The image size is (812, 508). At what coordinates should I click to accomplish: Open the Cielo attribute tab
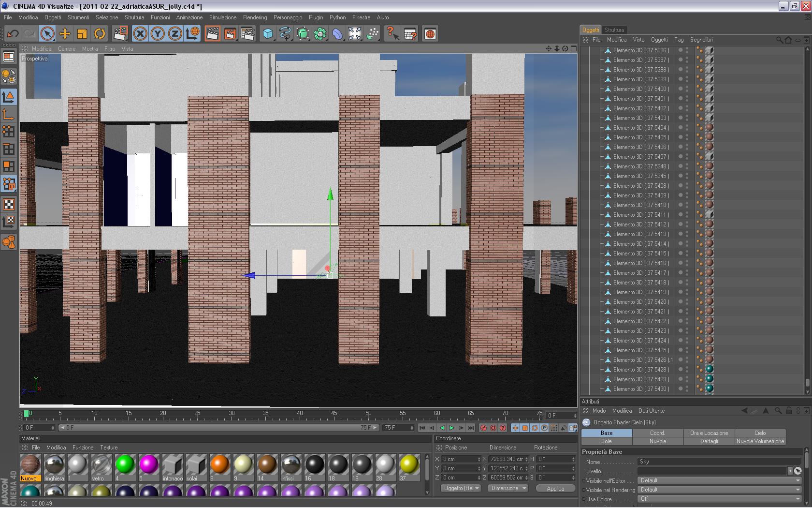point(760,433)
